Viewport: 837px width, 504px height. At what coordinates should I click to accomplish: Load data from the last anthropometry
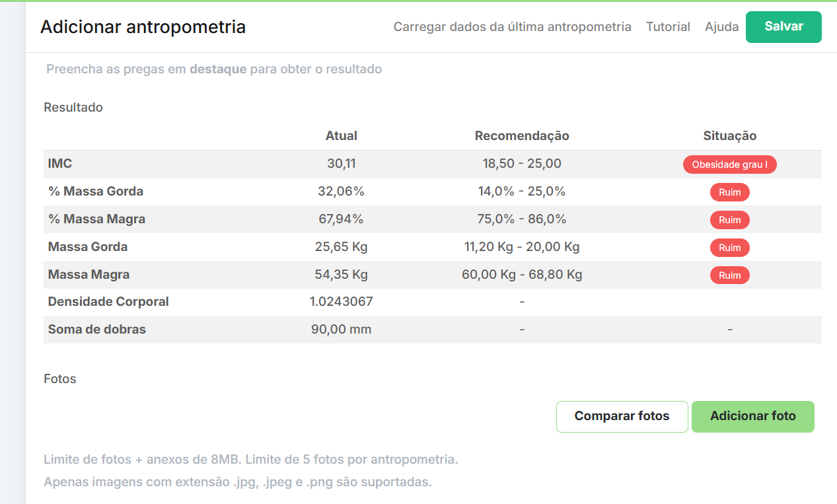pyautogui.click(x=512, y=27)
